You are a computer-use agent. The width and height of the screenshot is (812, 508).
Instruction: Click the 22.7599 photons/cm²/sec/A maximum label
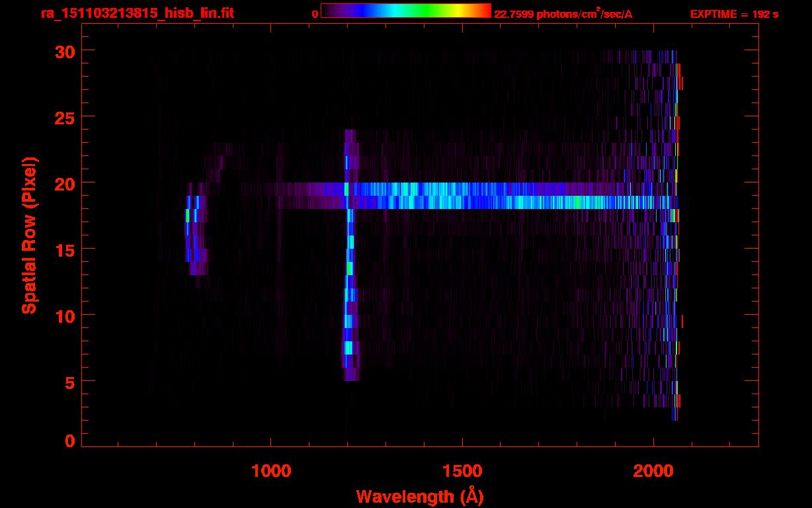coord(563,14)
